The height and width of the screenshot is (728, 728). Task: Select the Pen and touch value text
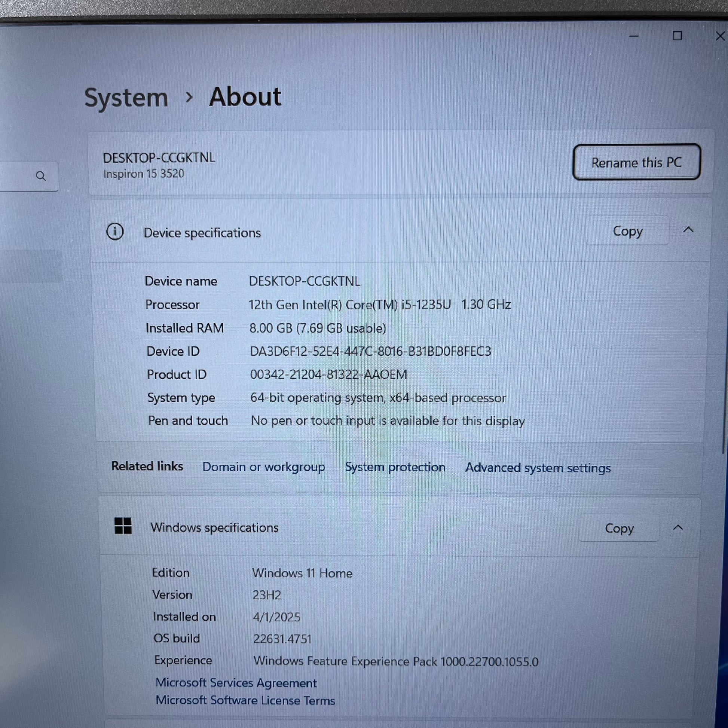tap(388, 421)
